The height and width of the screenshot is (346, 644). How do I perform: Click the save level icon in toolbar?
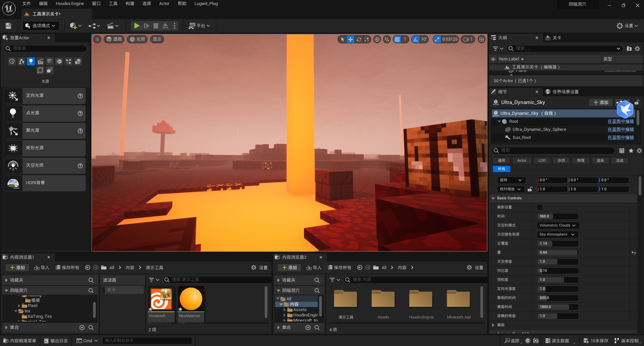[8, 26]
